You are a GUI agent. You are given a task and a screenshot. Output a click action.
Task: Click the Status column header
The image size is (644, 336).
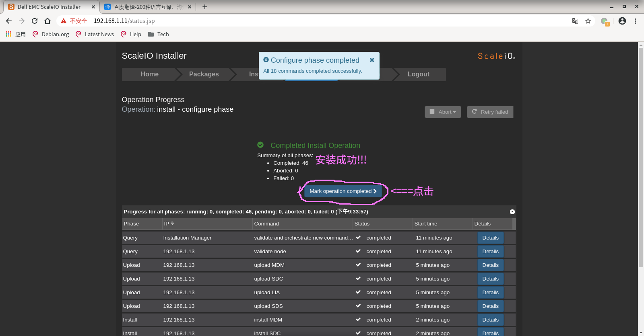tap(382, 224)
